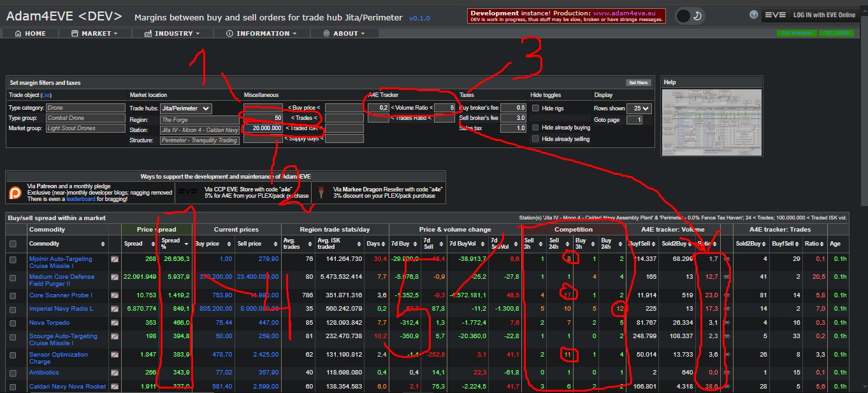Sort by Spread % column arrow
Screen dimensions: 868x393
[187, 244]
